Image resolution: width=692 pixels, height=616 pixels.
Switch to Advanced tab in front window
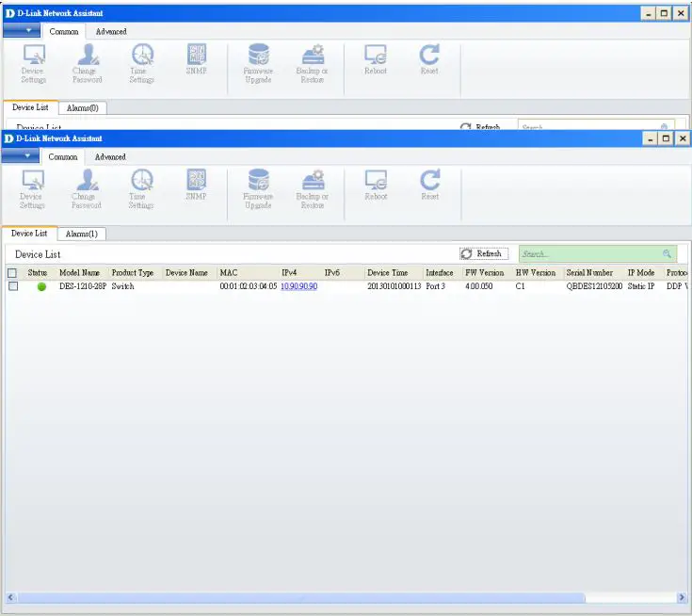pos(110,156)
